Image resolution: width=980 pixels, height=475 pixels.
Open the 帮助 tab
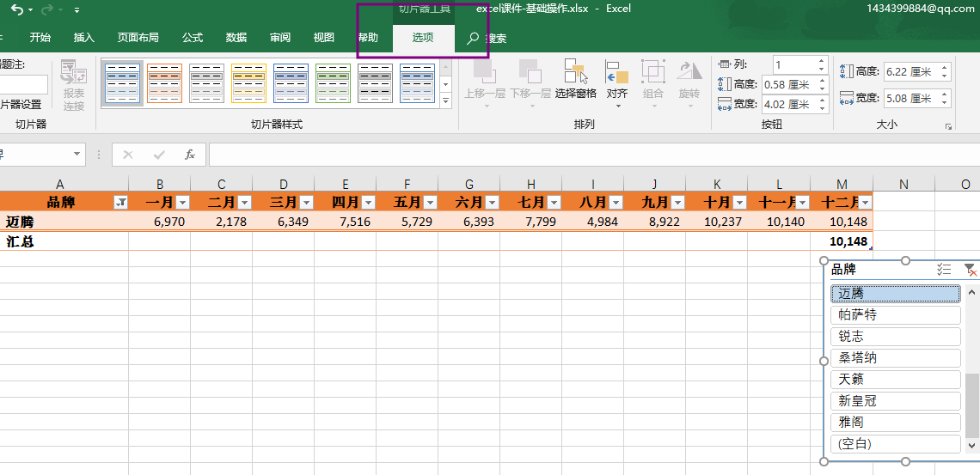[x=368, y=38]
